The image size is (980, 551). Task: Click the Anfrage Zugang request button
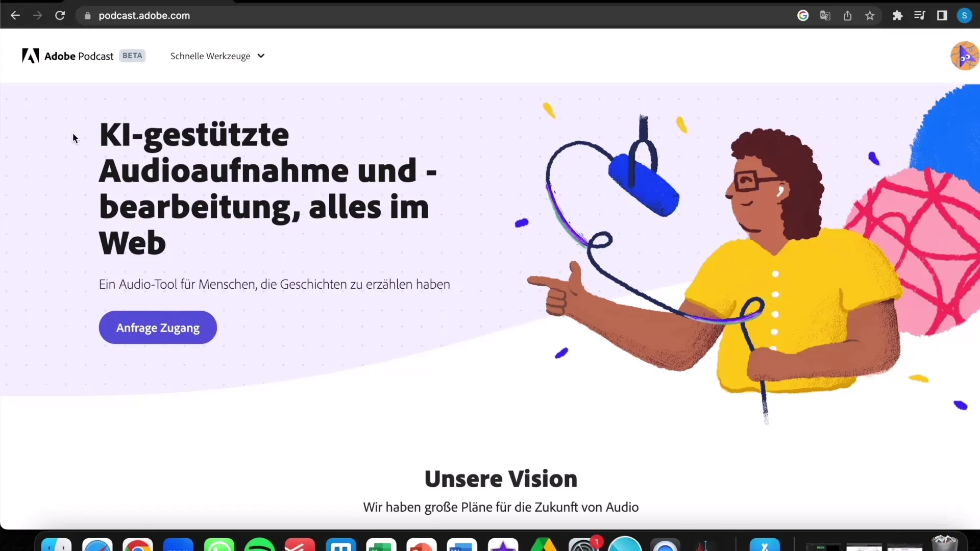(158, 328)
